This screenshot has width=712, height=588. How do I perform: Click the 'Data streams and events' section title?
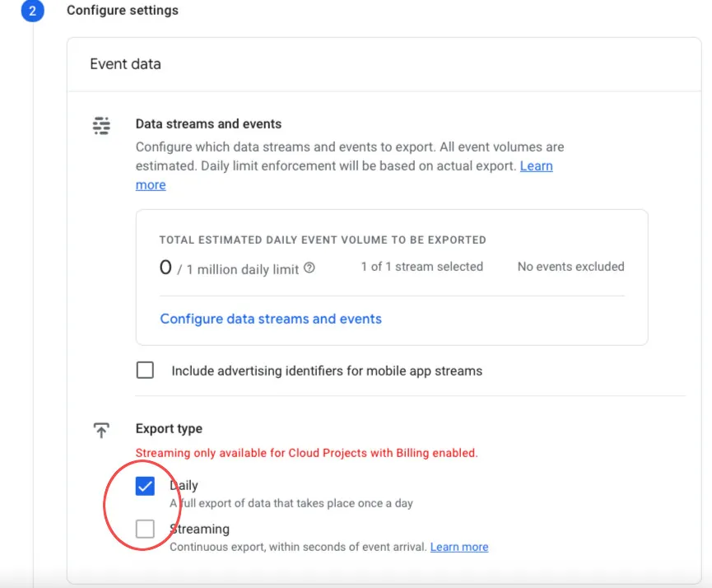(208, 124)
